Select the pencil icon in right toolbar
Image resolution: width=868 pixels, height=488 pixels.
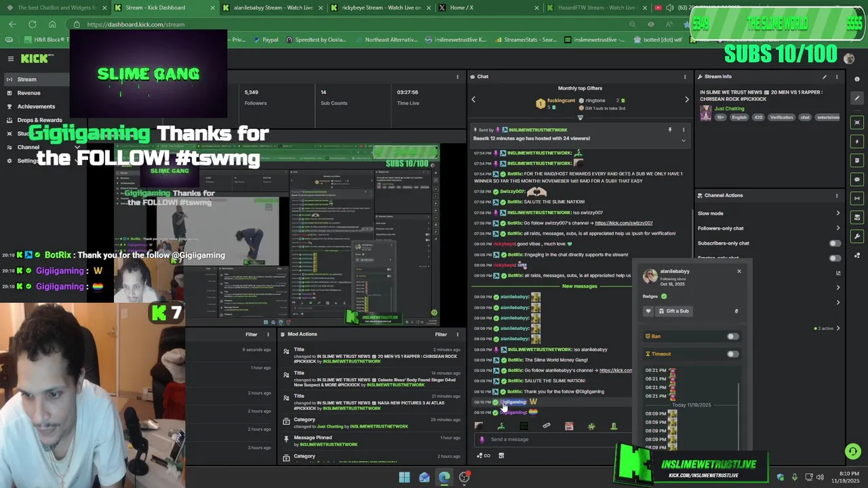[857, 98]
